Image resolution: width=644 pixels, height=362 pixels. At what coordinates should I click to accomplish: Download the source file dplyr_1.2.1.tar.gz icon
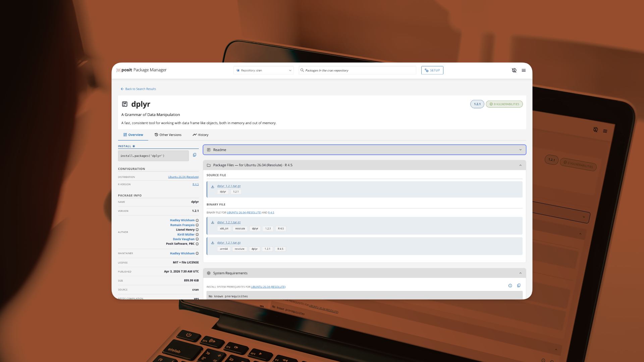(x=213, y=186)
